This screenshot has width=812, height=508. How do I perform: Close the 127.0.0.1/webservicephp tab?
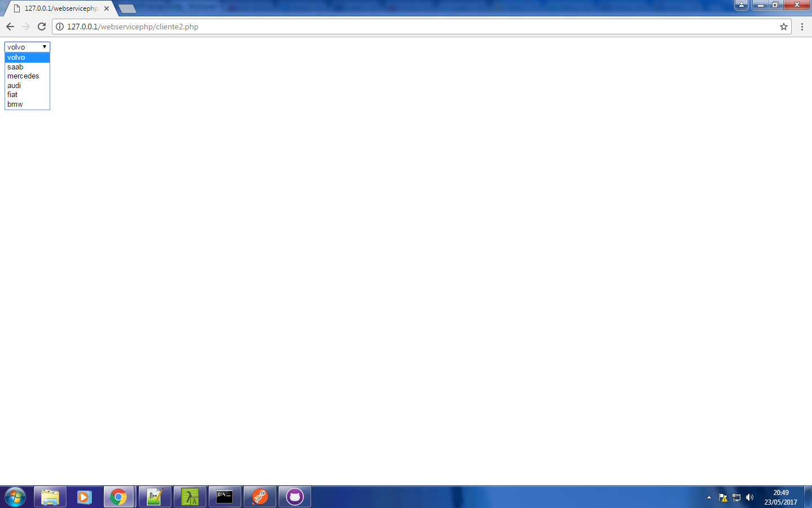click(107, 8)
